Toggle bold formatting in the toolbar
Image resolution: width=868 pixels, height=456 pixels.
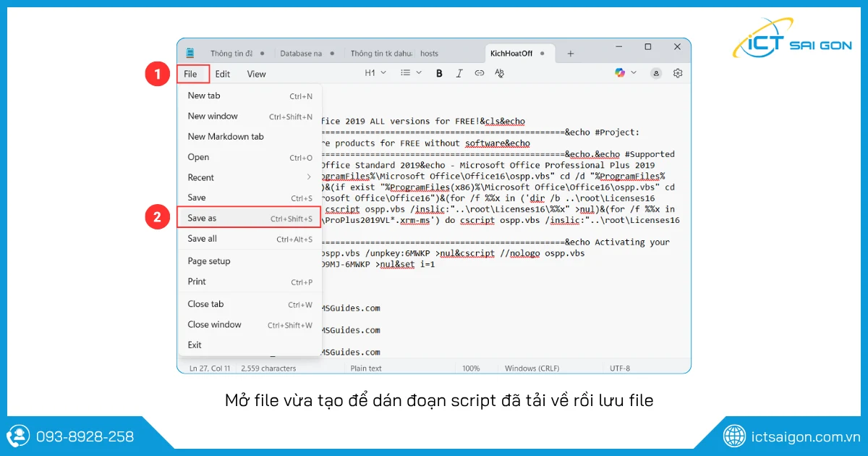(x=439, y=73)
